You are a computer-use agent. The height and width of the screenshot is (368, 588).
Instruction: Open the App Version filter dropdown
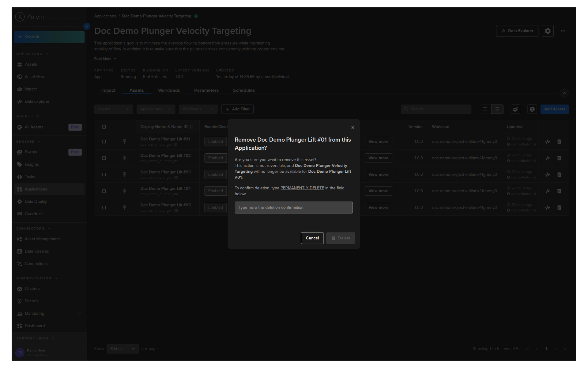(x=156, y=109)
